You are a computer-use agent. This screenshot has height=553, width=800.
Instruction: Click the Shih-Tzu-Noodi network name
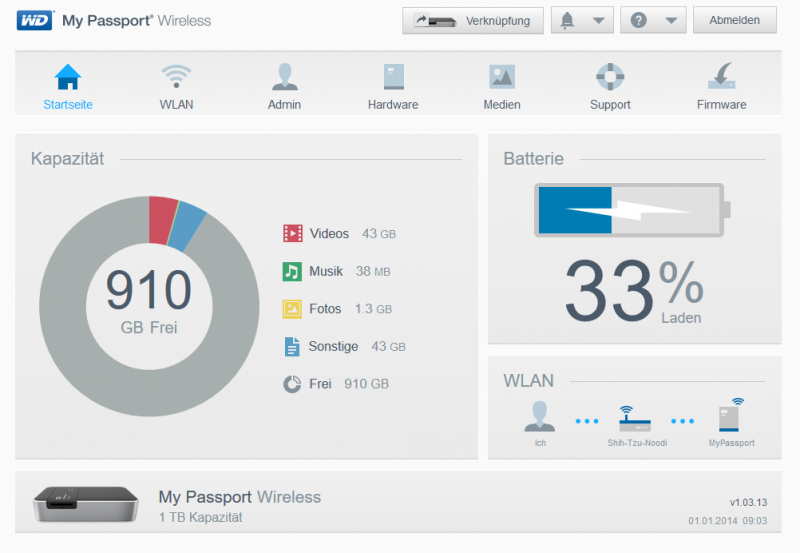pyautogui.click(x=637, y=443)
